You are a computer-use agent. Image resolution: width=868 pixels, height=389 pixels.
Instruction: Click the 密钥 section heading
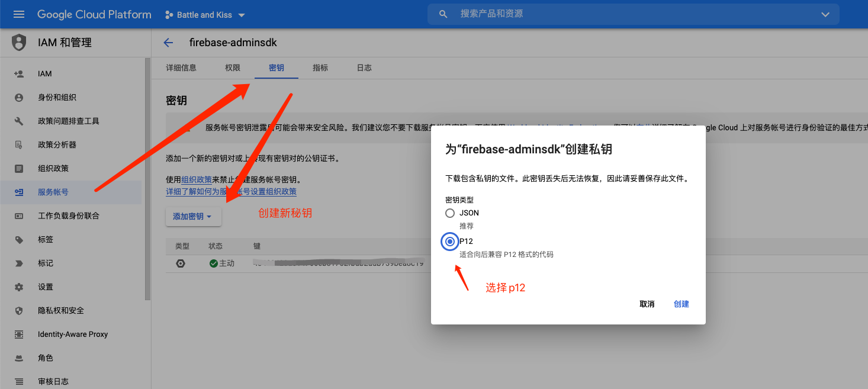[176, 101]
